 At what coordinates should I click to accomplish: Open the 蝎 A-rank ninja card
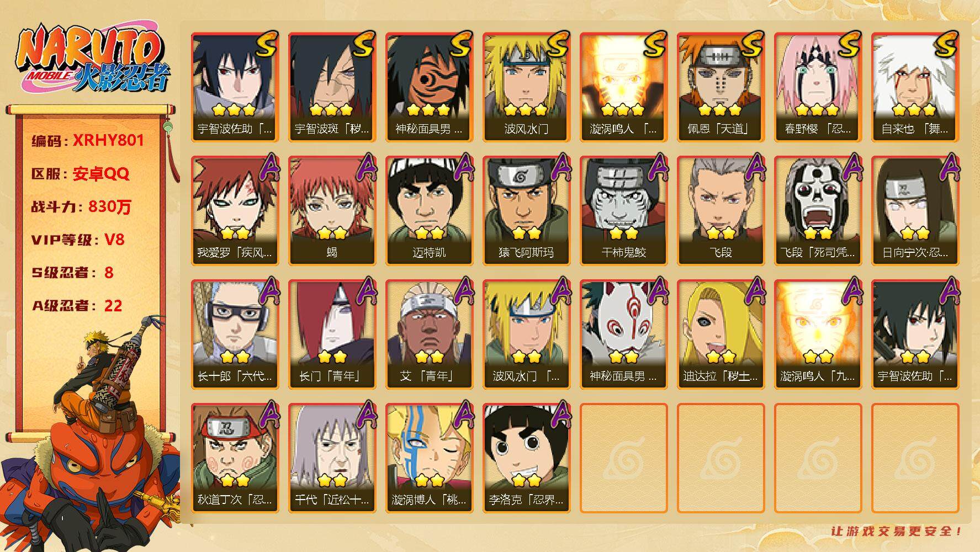[x=332, y=211]
